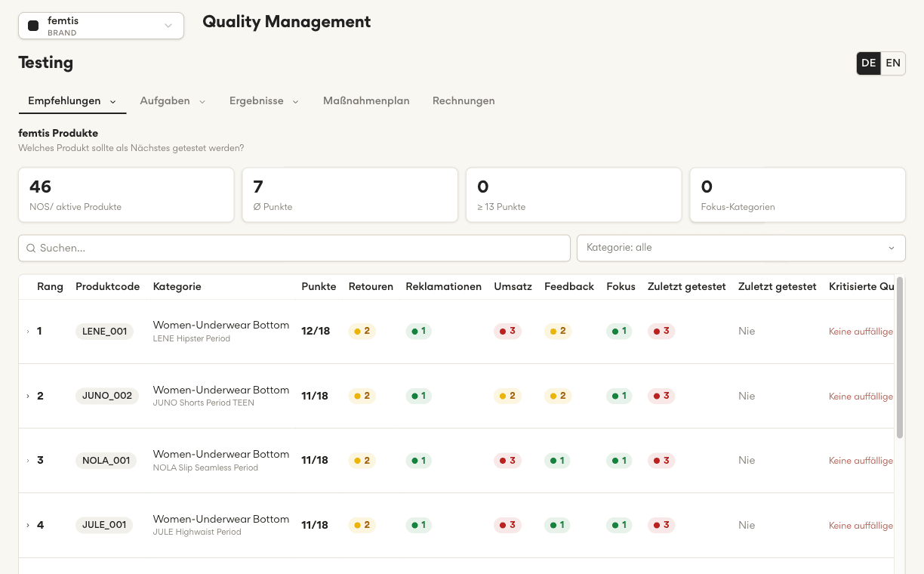
Task: Click the ≥ 13 Punkte summary card
Action: coord(574,195)
